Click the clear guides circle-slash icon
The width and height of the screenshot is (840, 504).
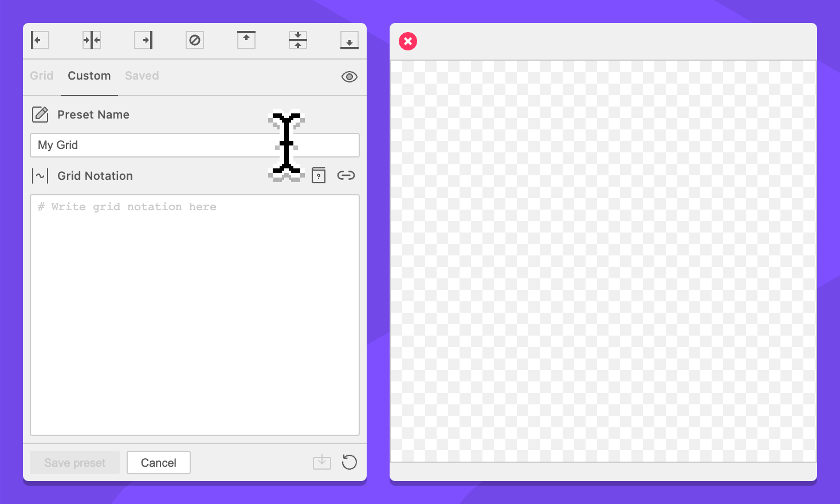pos(195,40)
